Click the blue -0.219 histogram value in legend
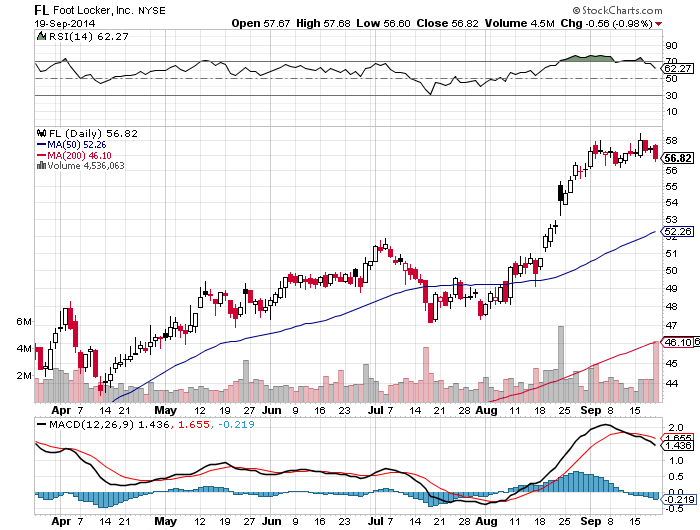Screen dimensions: 700x530 (238, 425)
